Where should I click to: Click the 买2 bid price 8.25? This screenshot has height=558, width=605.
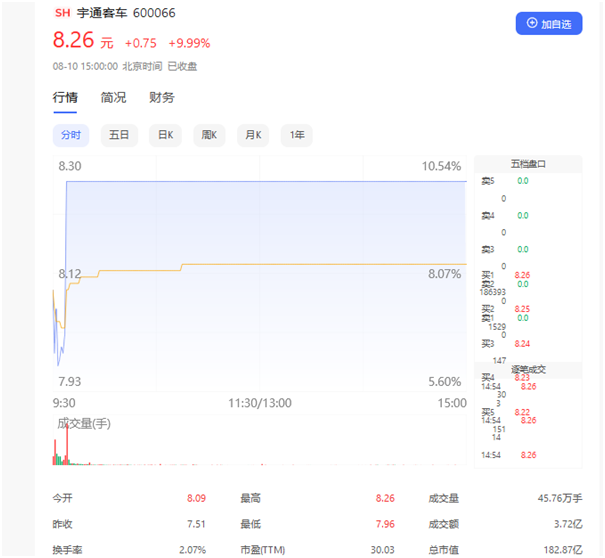(x=522, y=309)
